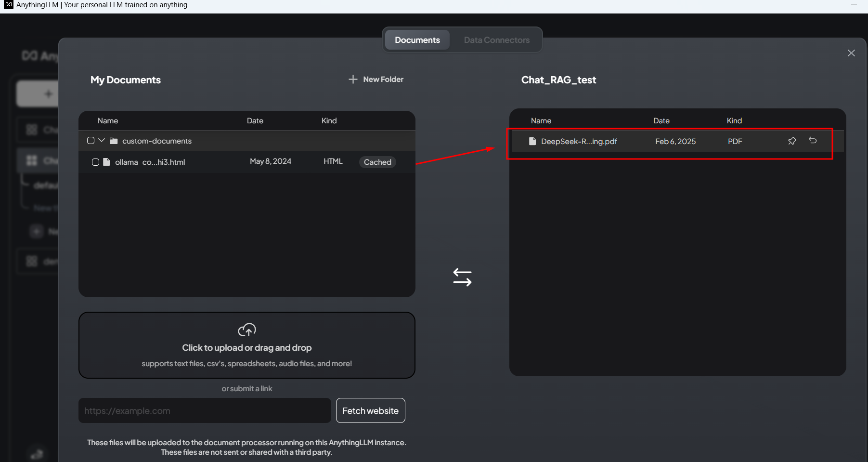Minimize the AnythingLLM window

(x=854, y=4)
